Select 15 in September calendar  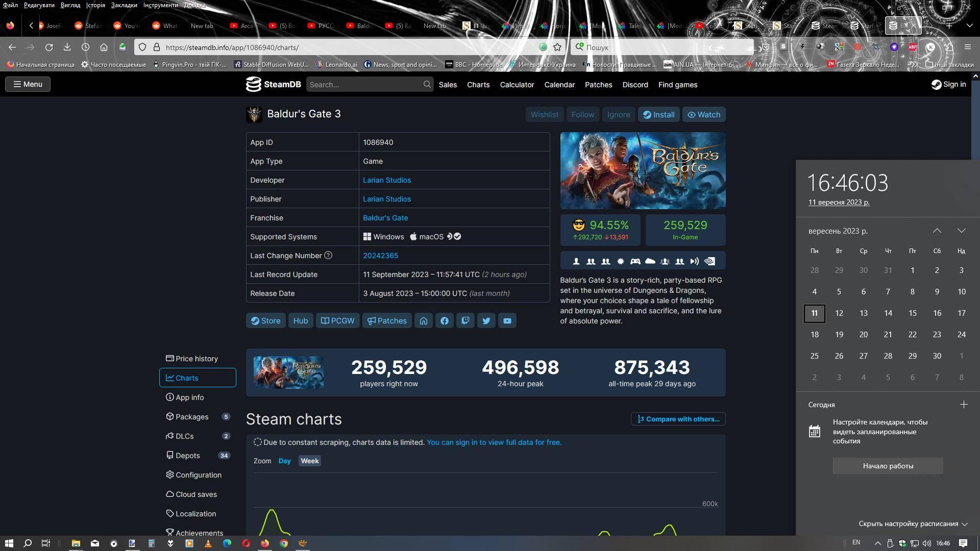pyautogui.click(x=913, y=313)
